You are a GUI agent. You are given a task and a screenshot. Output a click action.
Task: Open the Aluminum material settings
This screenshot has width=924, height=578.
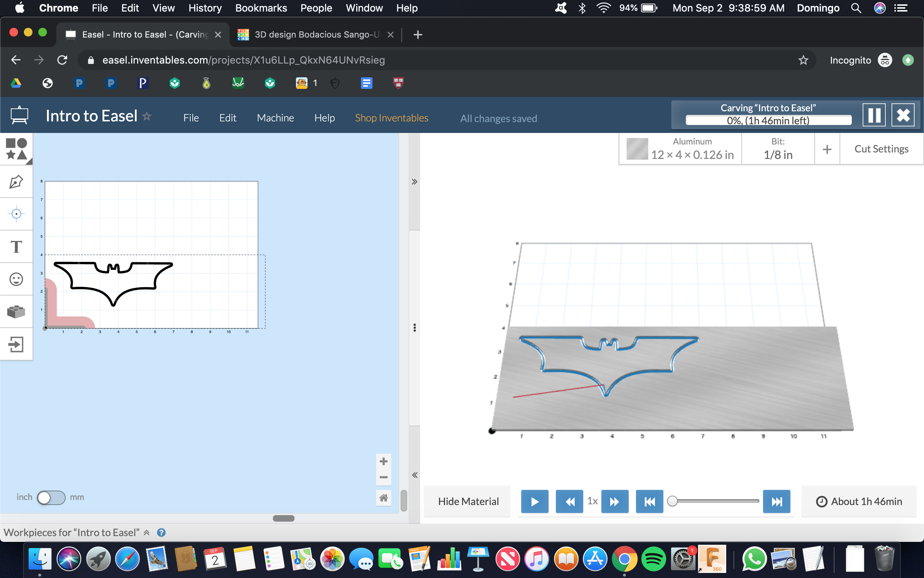point(680,149)
